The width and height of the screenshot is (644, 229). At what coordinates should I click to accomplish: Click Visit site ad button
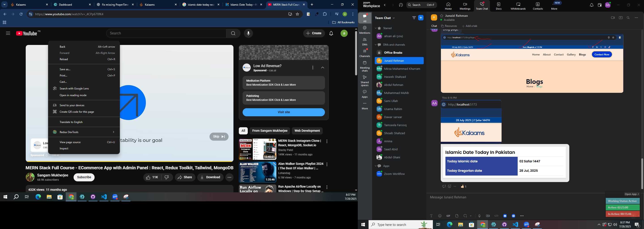point(284,112)
